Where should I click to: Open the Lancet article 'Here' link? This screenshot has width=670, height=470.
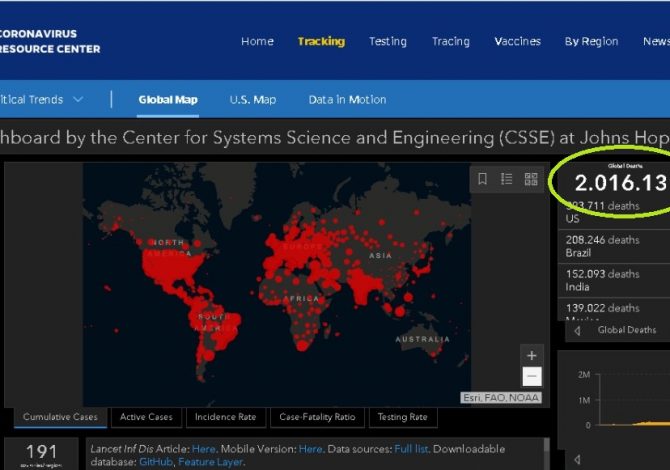[x=204, y=449]
